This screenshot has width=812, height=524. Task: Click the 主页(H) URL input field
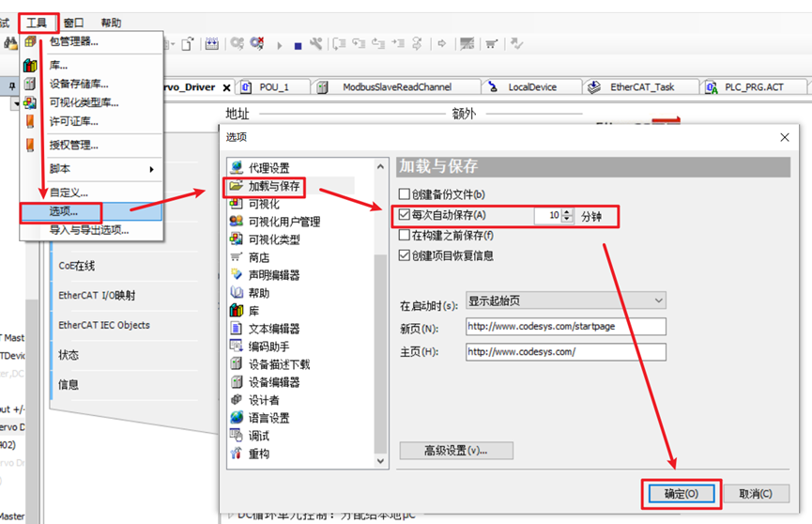tap(565, 351)
